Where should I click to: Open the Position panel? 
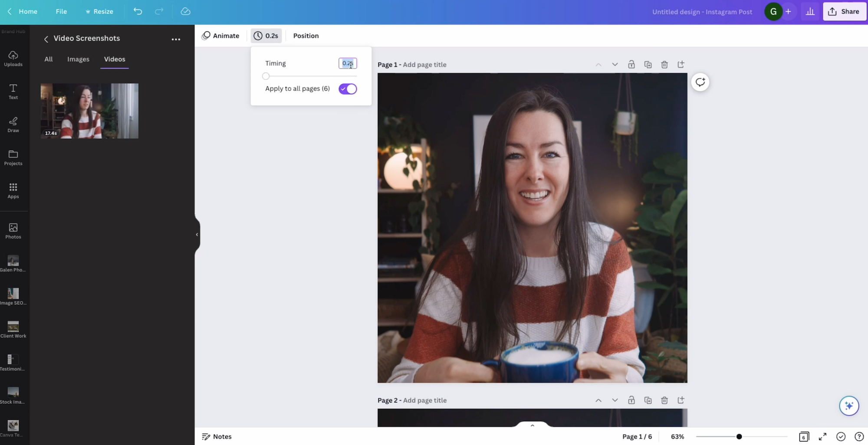click(x=306, y=36)
